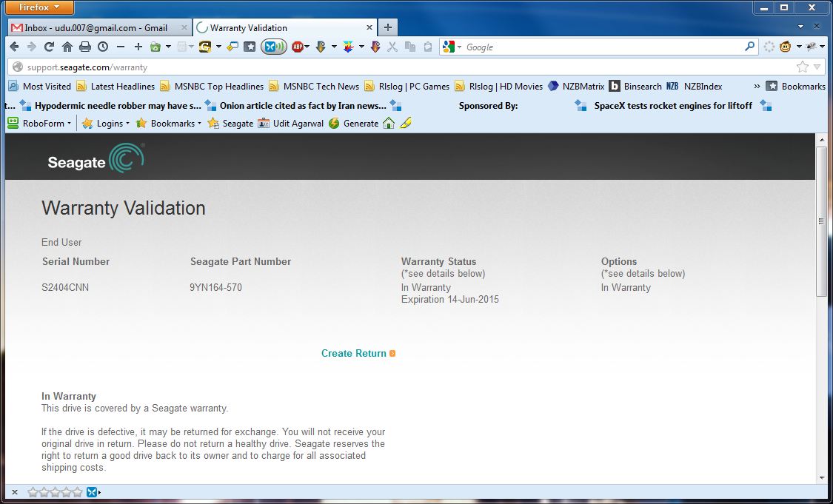The width and height of the screenshot is (833, 504).
Task: Switch to the Gmail Inbox tab
Action: 99,27
